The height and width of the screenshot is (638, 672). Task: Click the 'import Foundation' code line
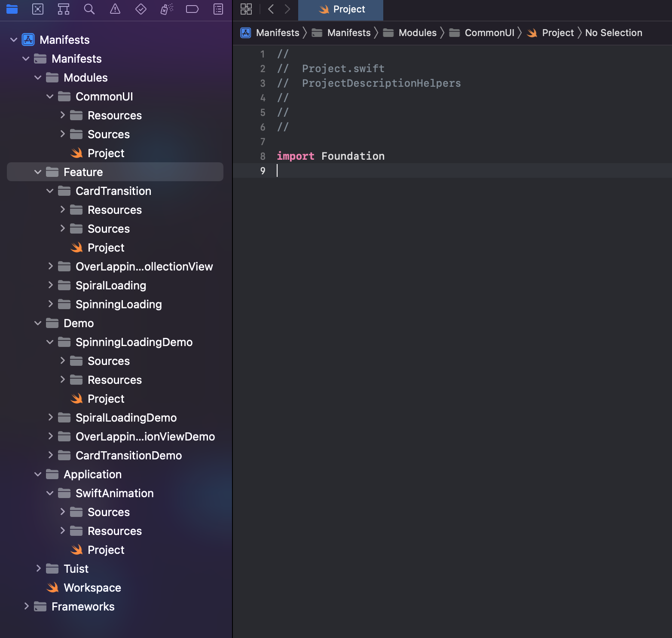coord(331,156)
